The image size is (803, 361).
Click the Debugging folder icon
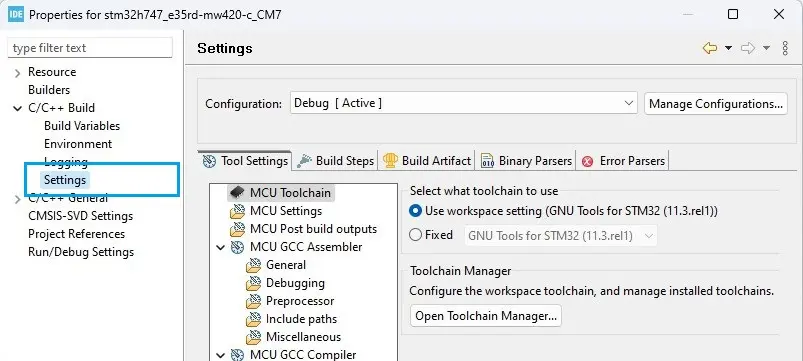click(x=253, y=283)
